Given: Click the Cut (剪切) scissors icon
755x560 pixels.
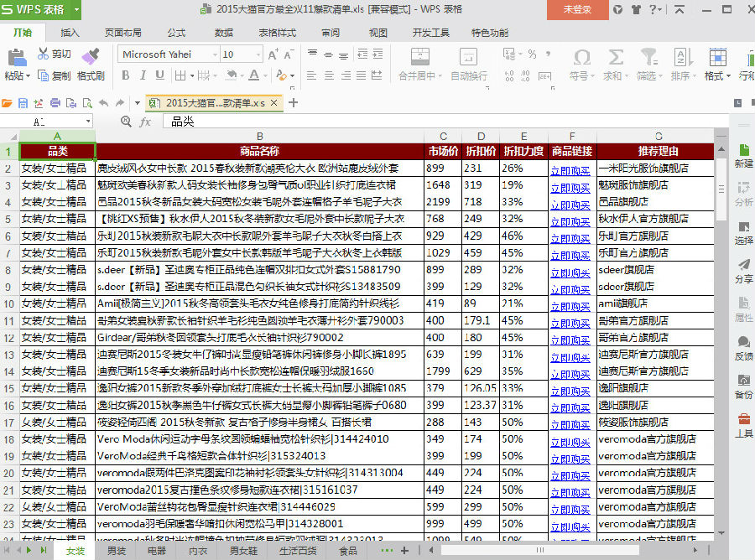Looking at the screenshot, I should coord(44,54).
